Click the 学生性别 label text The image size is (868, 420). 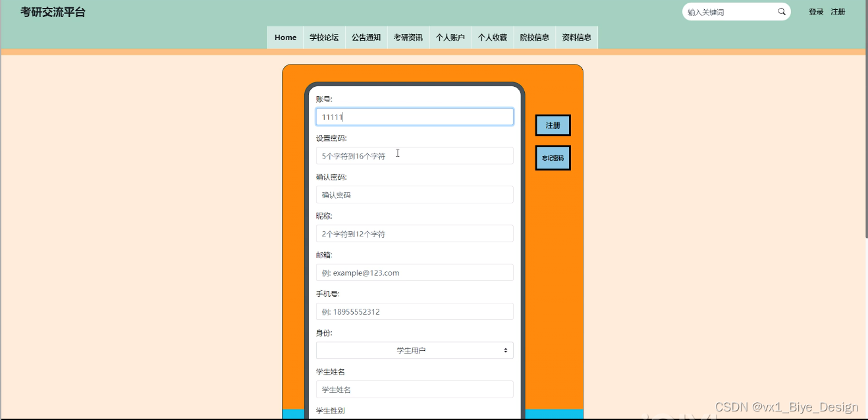(331, 411)
